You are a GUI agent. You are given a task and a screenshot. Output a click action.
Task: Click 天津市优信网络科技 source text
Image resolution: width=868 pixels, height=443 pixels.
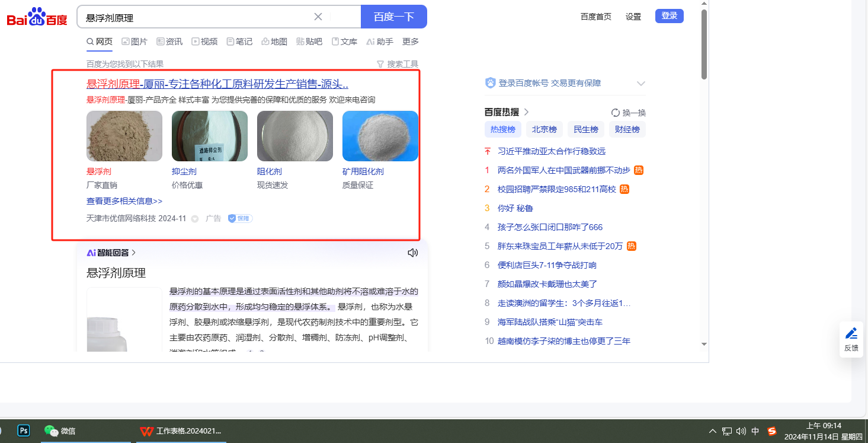click(121, 218)
